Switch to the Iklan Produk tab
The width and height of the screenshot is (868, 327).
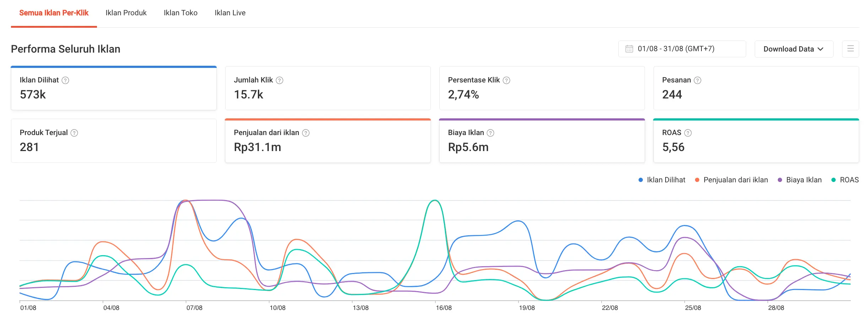(x=126, y=13)
